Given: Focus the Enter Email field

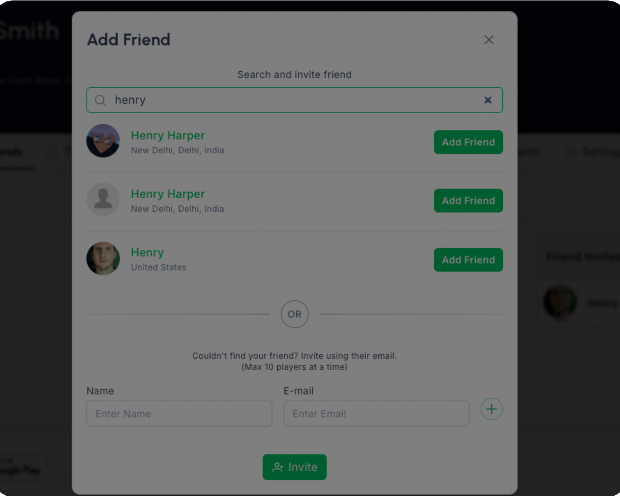Looking at the screenshot, I should click(x=376, y=414).
